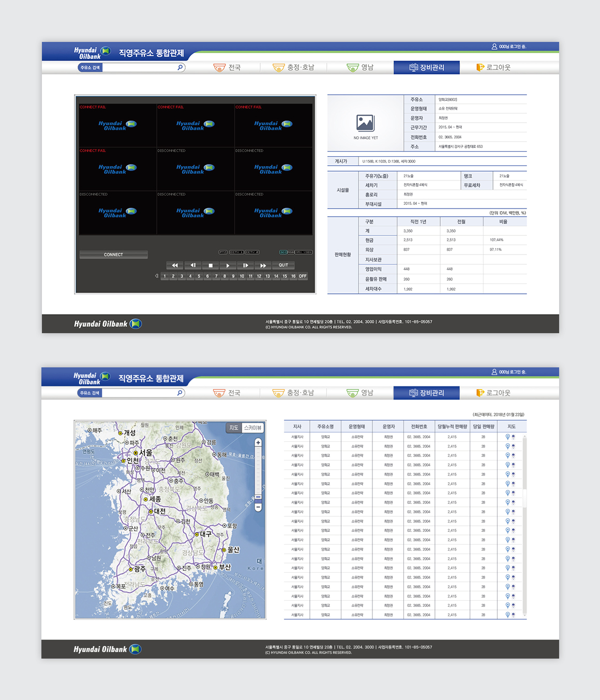600x700 pixels.
Task: Click the Hyundai Oilbank header logo in the lower screen
Action: coord(92,379)
